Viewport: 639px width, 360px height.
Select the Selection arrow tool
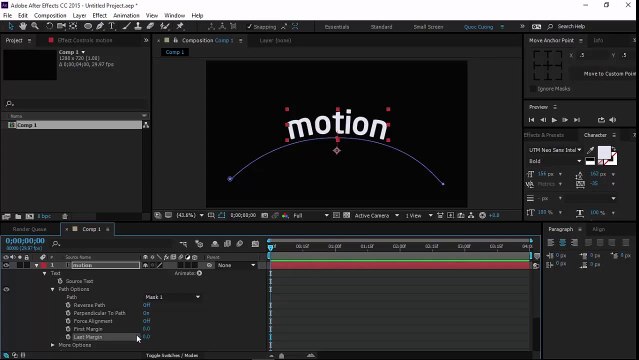[x=11, y=26]
